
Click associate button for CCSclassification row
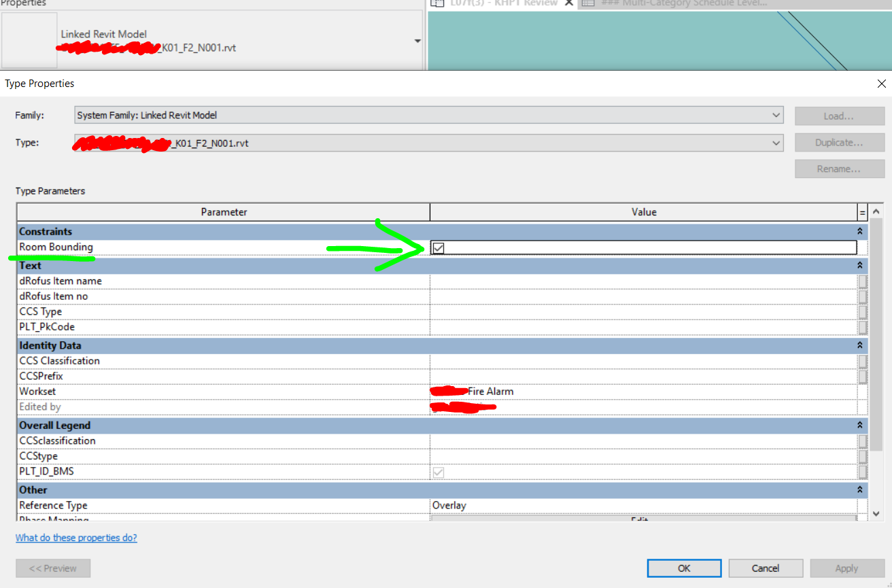coord(862,441)
